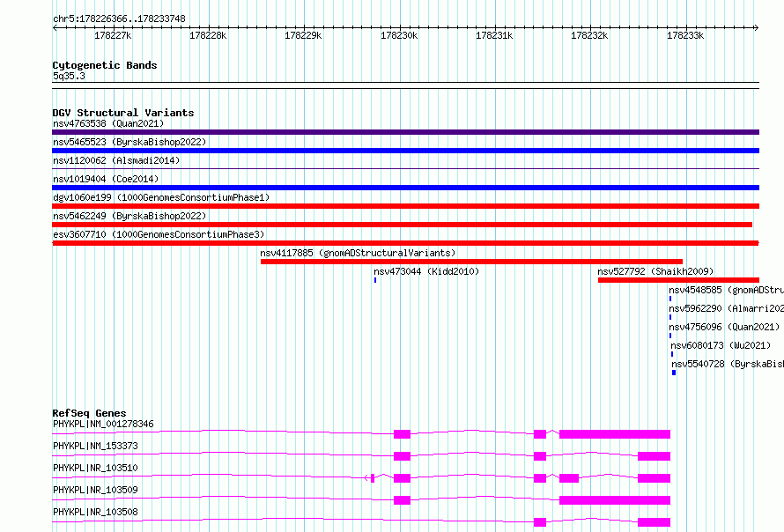
Task: Select the dgv1060e199 1000GenomesConsortiumPhase1 red bar
Action: (x=405, y=206)
